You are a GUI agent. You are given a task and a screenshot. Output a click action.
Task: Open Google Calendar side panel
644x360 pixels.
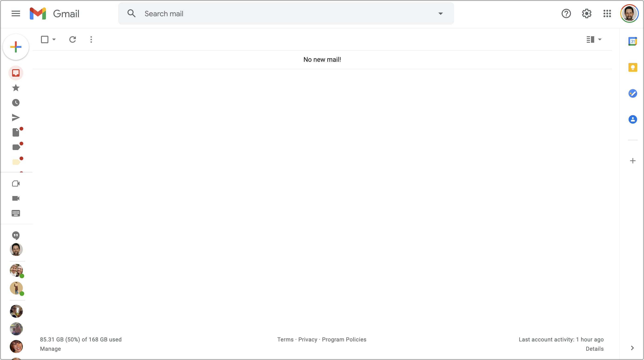[633, 41]
